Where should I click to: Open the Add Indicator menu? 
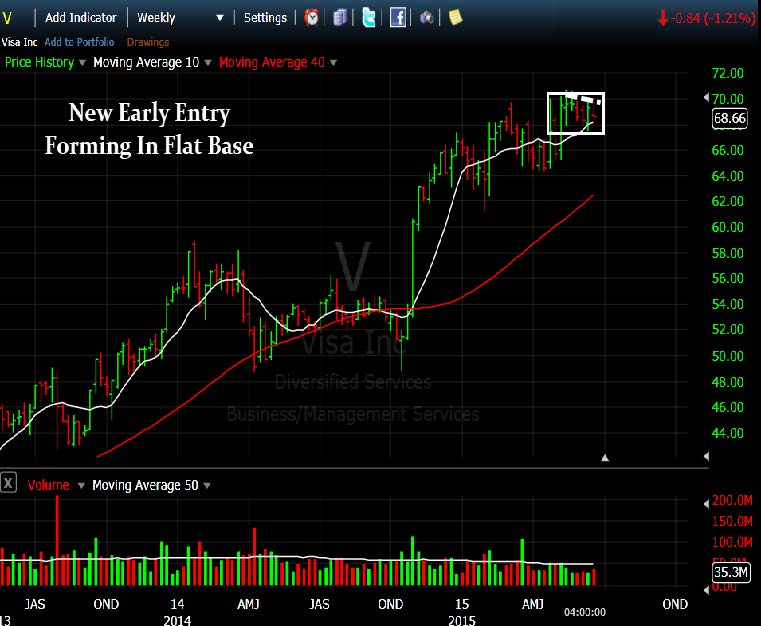coord(81,18)
